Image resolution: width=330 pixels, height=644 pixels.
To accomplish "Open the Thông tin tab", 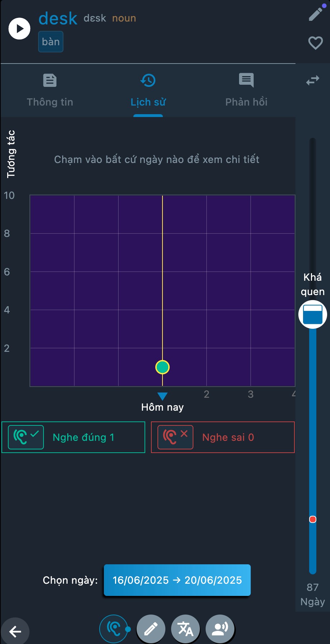I will pyautogui.click(x=50, y=90).
